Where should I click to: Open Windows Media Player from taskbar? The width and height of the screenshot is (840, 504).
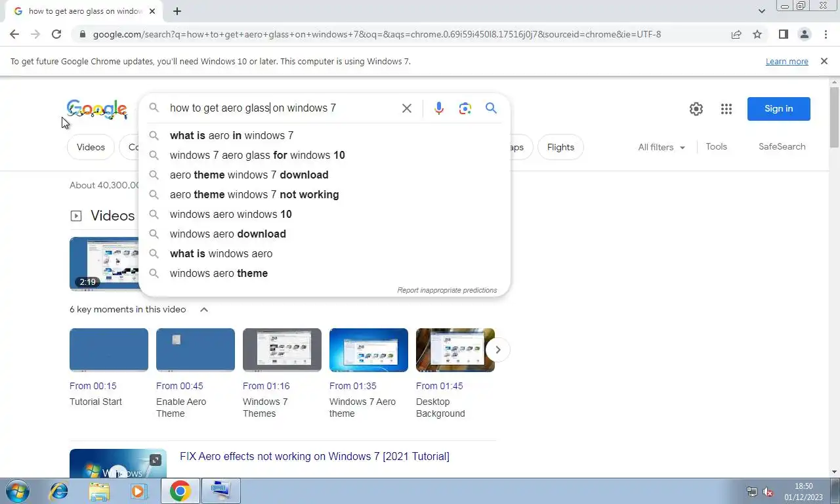[x=138, y=491]
